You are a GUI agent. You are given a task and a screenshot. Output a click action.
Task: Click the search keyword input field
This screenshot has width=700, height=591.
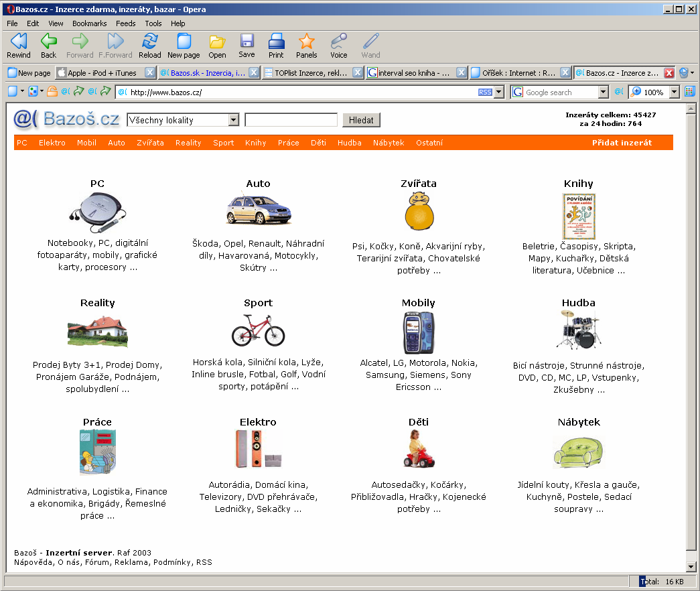(291, 120)
